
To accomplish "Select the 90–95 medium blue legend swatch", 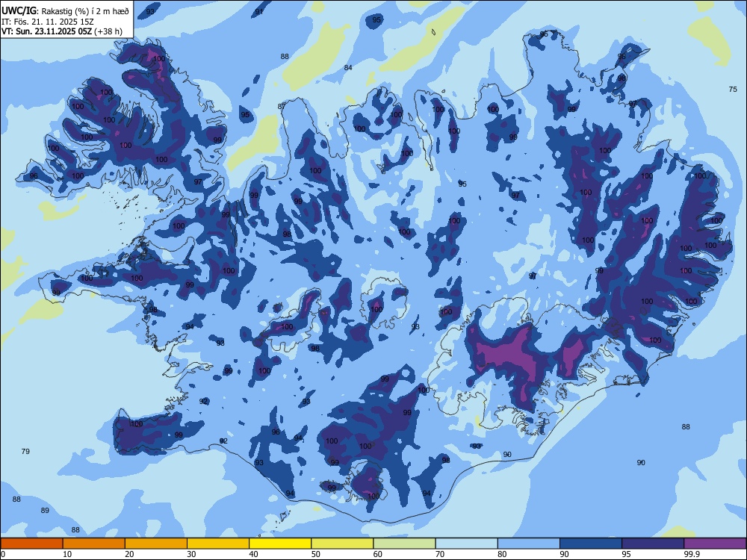I will pos(591,544).
